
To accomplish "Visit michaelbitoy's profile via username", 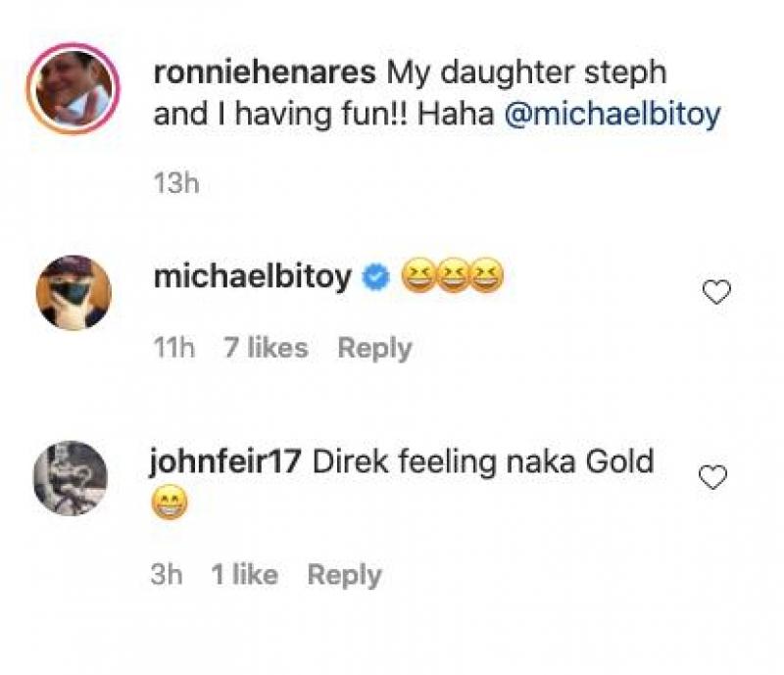I will point(252,278).
